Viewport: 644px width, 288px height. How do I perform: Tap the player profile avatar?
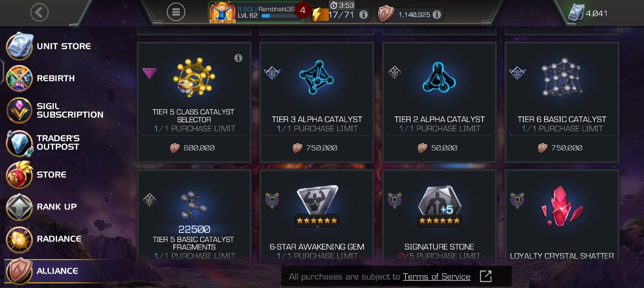pyautogui.click(x=223, y=12)
